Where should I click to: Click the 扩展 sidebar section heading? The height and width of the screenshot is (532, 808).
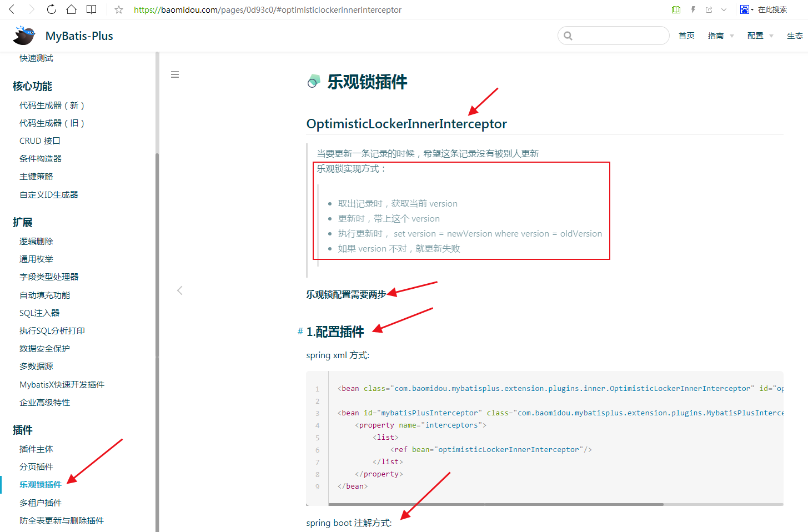[x=23, y=222]
